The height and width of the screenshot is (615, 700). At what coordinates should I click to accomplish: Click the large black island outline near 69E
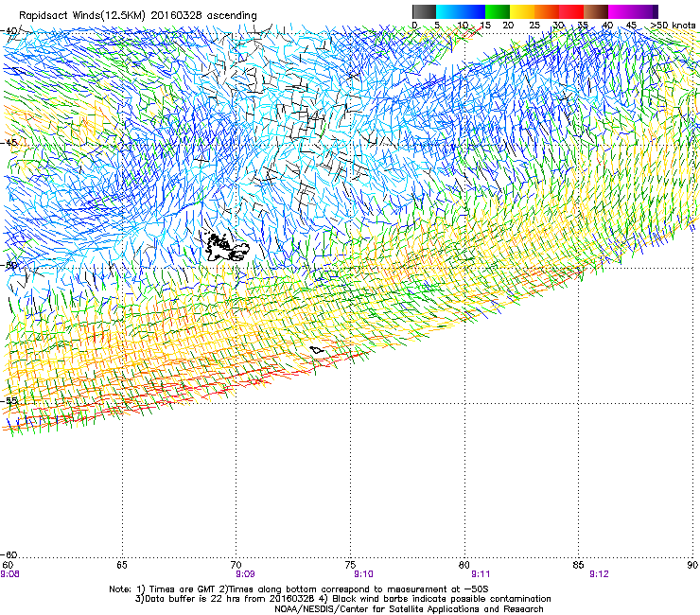click(x=227, y=248)
